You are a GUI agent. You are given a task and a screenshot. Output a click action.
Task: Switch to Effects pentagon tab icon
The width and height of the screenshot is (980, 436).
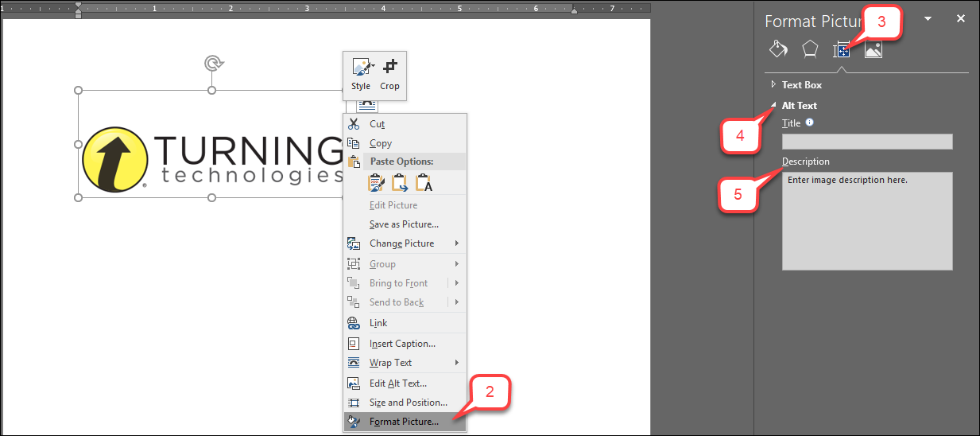point(810,49)
